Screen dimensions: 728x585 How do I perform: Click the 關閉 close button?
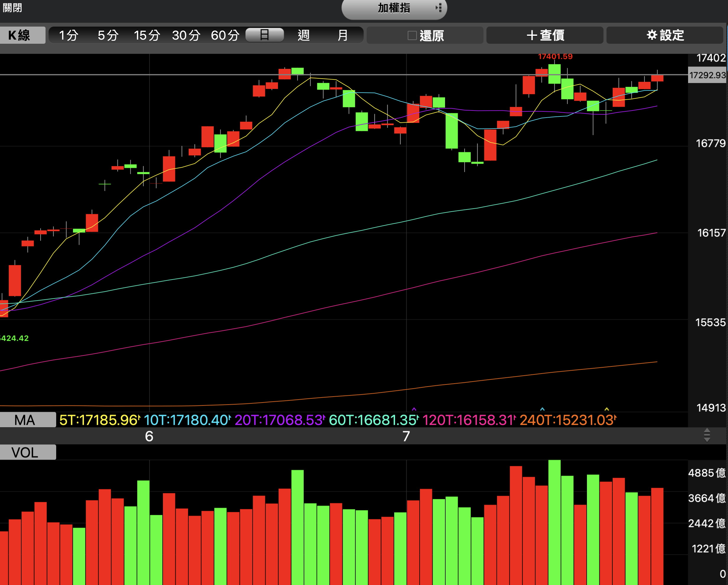click(x=12, y=7)
